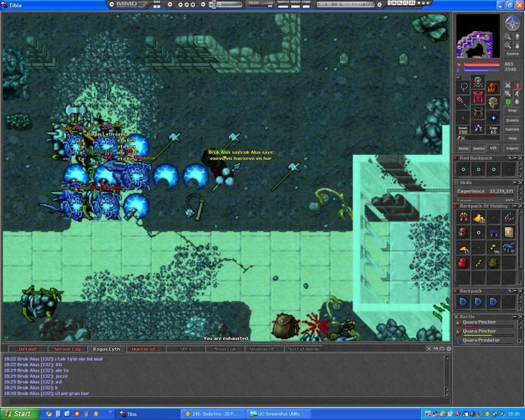Toggle chase opponent mode
525x420 pixels.
[x=517, y=93]
